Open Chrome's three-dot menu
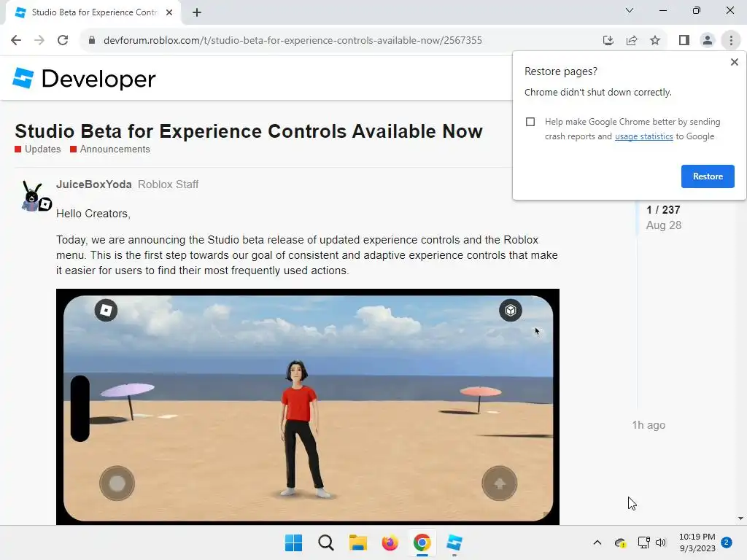The width and height of the screenshot is (747, 560). coord(731,41)
